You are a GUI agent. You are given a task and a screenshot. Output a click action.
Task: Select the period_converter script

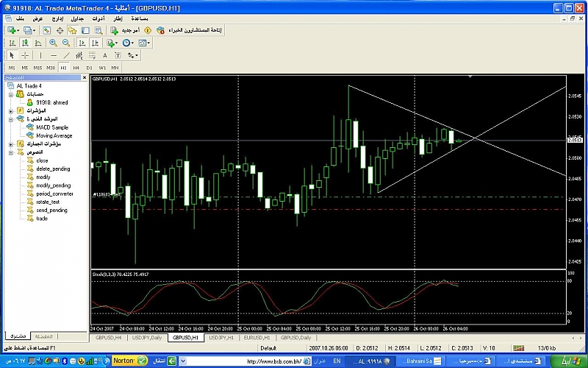point(54,194)
